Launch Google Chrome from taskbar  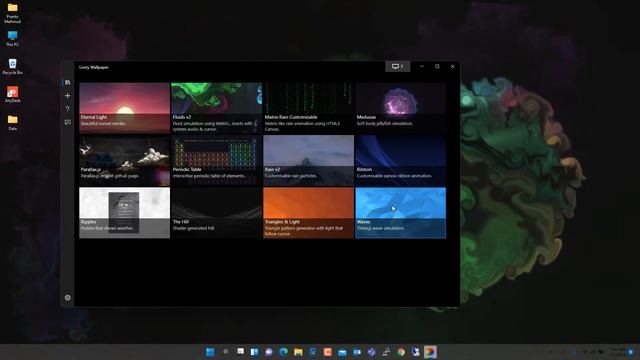coord(401,352)
